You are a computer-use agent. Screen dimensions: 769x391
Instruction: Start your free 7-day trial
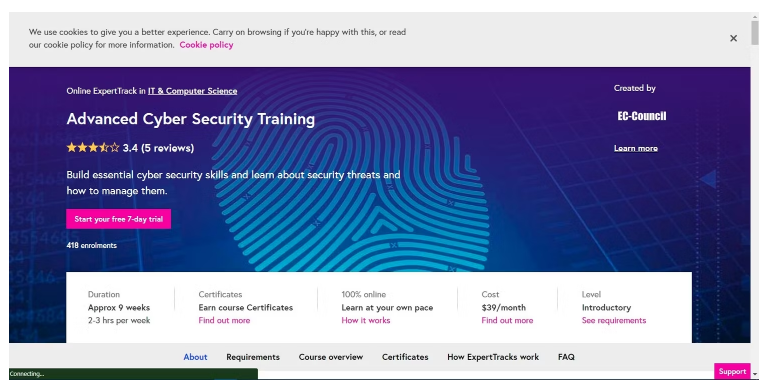pyautogui.click(x=119, y=219)
